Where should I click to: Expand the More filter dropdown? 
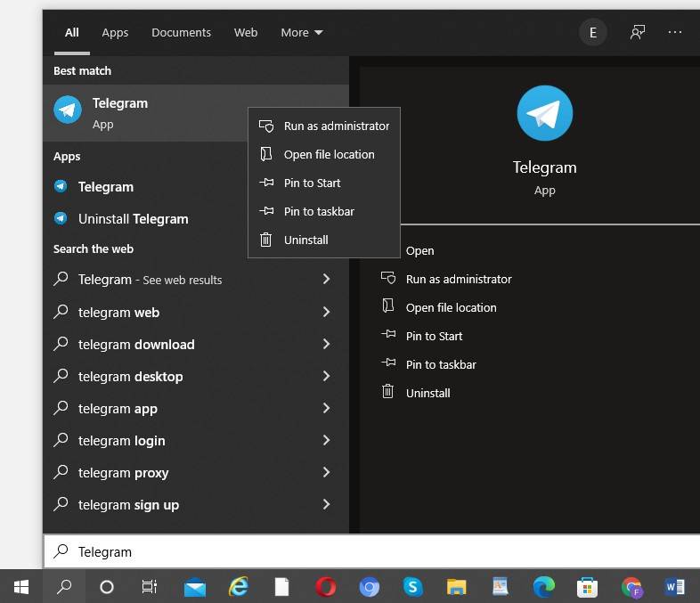[x=302, y=32]
